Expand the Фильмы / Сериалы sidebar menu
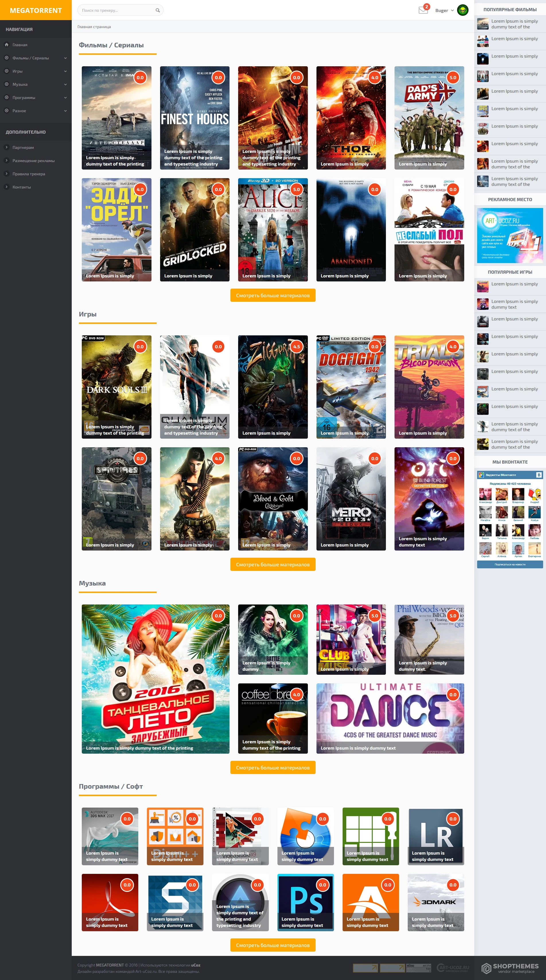This screenshot has height=980, width=546. (x=36, y=58)
